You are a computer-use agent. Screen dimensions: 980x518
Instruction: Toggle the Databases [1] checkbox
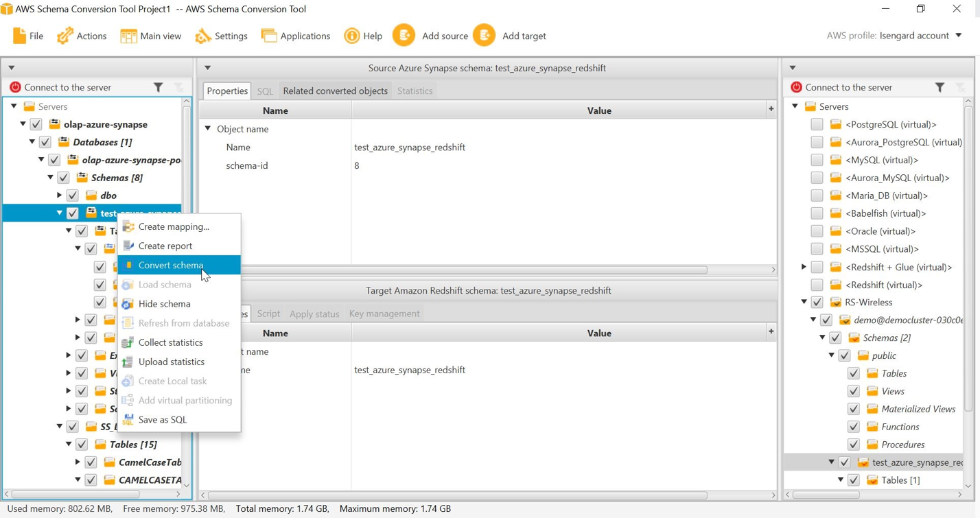coord(45,142)
